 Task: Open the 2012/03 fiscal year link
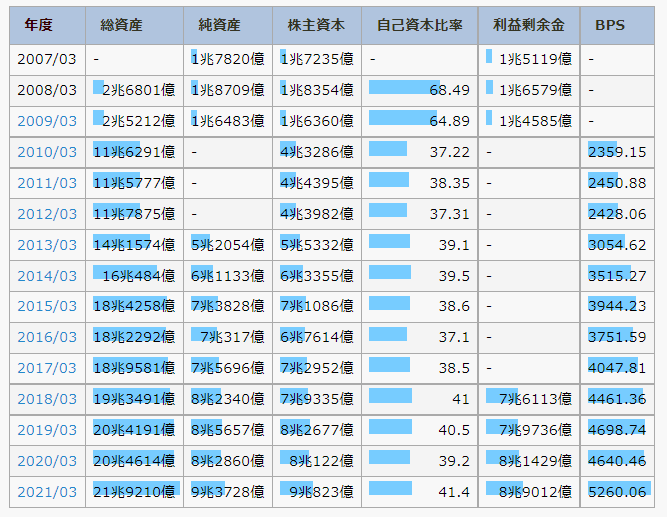[x=47, y=214]
